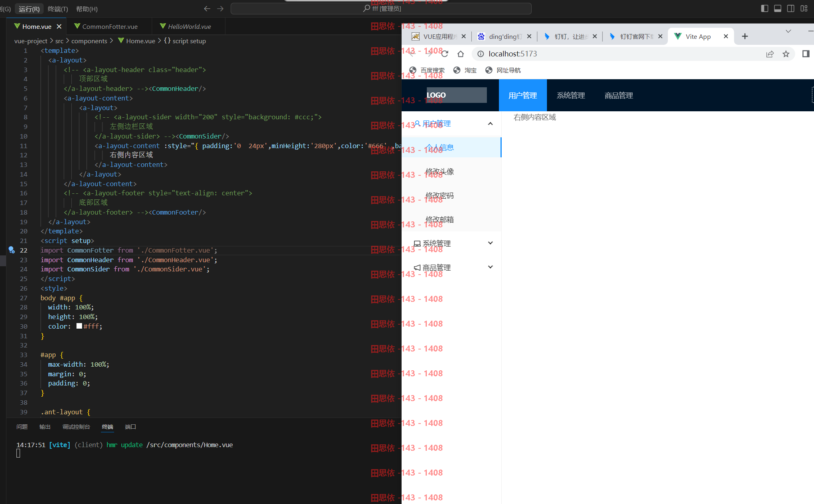814x504 pixels.
Task: Expand the 系统管理 sidebar submenu
Action: [x=452, y=243]
